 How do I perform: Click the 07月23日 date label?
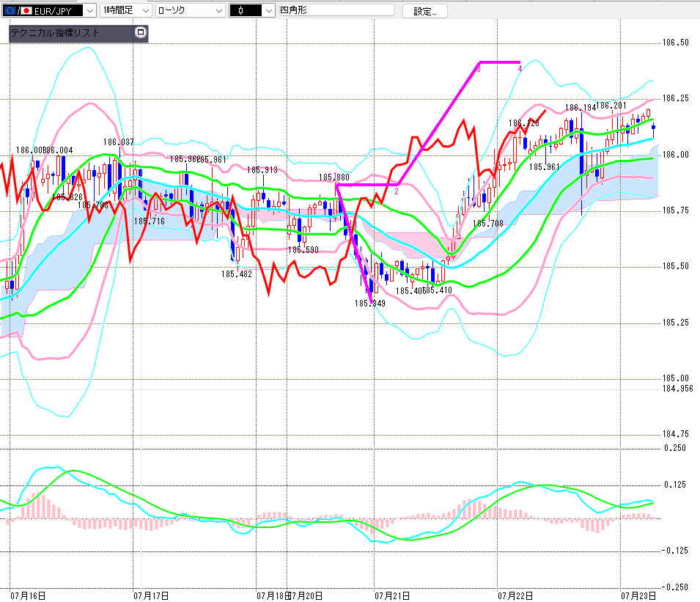[x=638, y=595]
